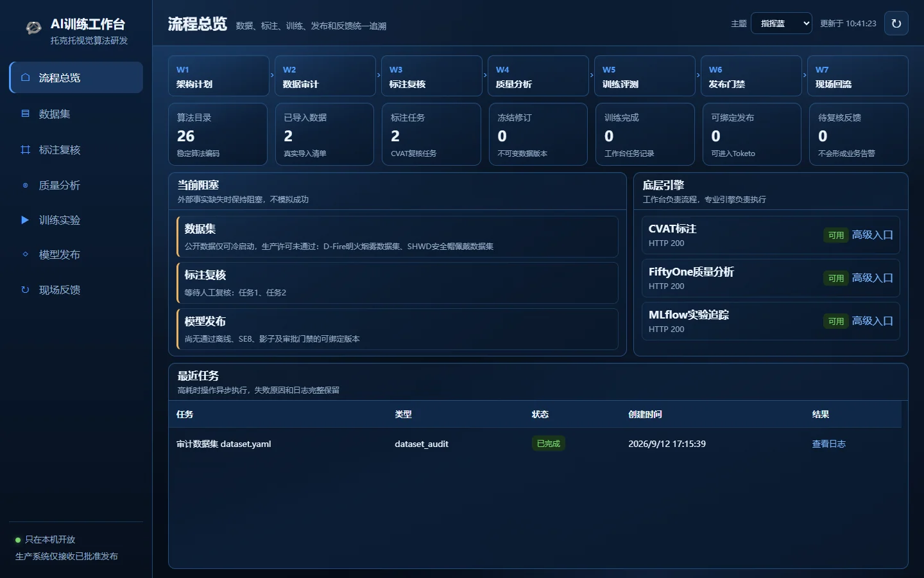Click 查看日志 for dataset audit task
The width and height of the screenshot is (924, 578).
pyautogui.click(x=828, y=444)
